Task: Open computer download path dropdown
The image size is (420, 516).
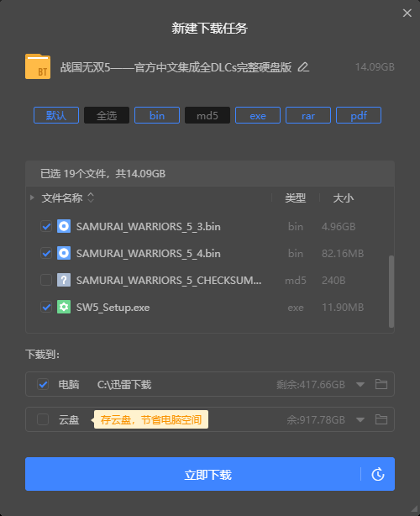Action: click(360, 384)
